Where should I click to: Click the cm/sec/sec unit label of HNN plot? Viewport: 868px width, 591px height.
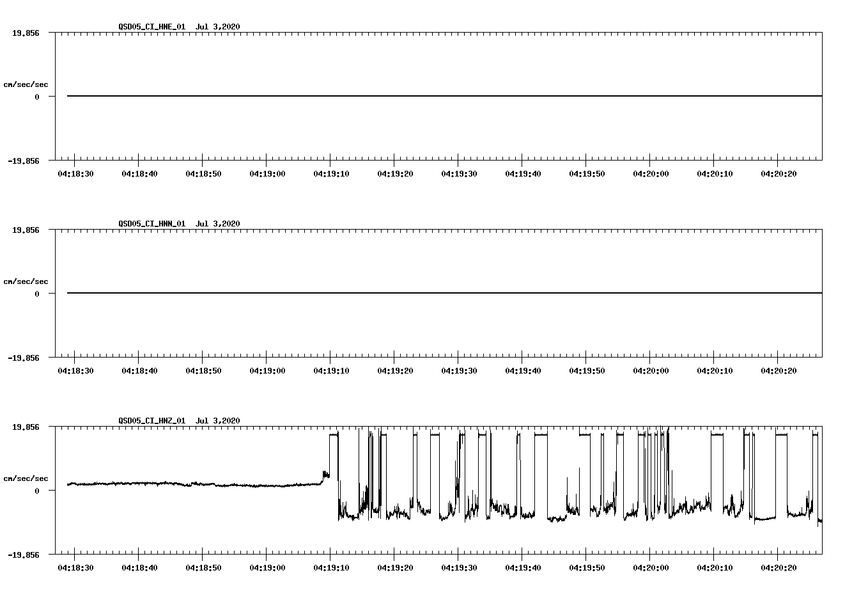[x=26, y=281]
